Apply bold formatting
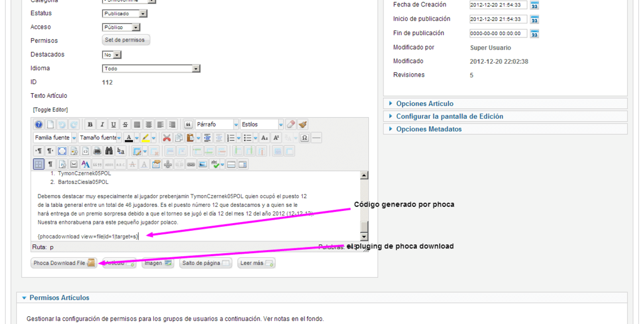The width and height of the screenshot is (644, 324). (90, 125)
